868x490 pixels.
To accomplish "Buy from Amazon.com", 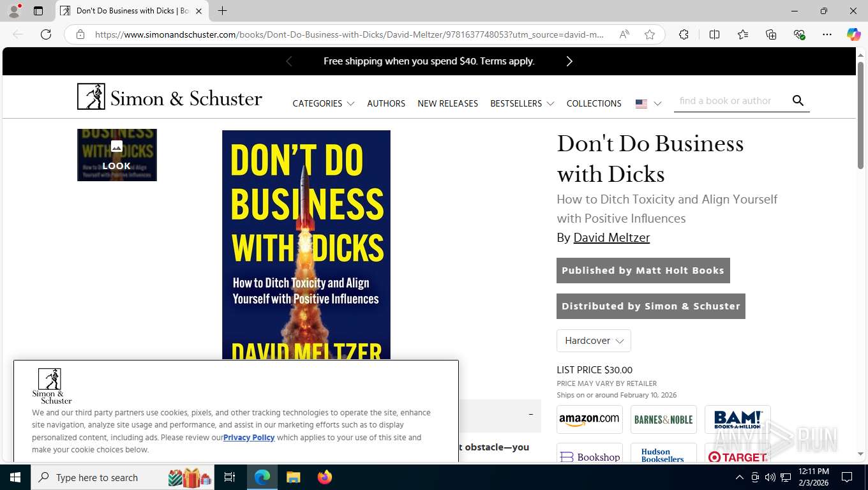I will [590, 419].
